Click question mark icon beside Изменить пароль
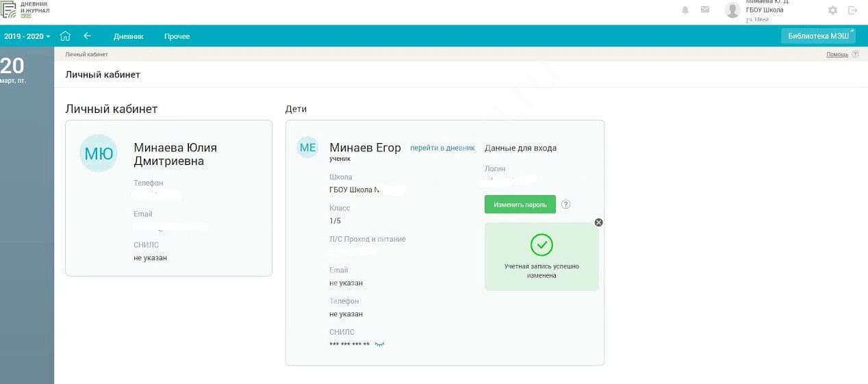This screenshot has width=868, height=384. tap(565, 204)
